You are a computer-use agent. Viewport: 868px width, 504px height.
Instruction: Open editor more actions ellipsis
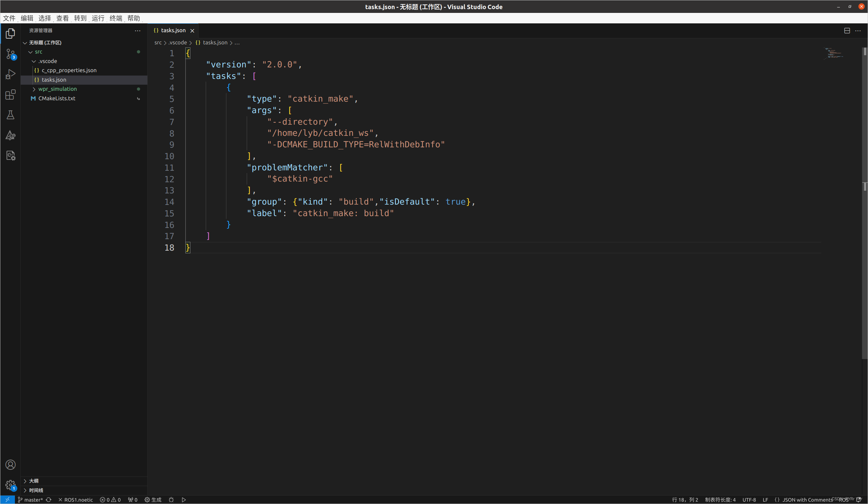click(858, 30)
